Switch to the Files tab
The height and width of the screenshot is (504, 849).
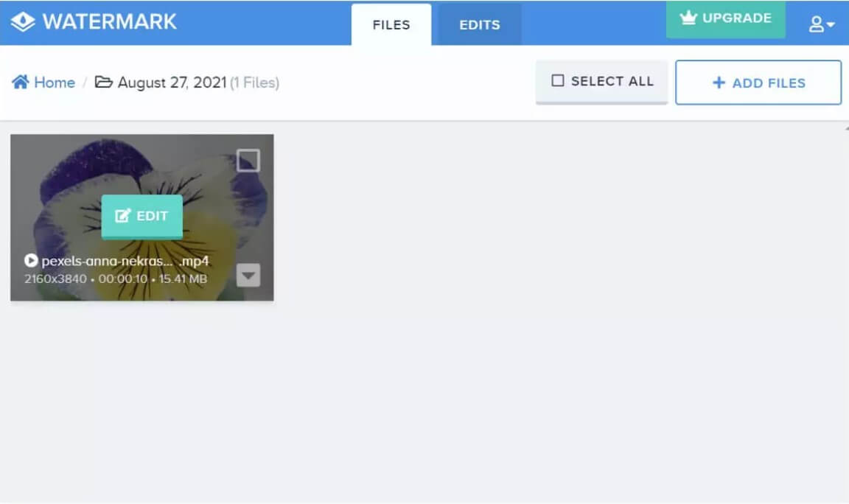click(391, 24)
